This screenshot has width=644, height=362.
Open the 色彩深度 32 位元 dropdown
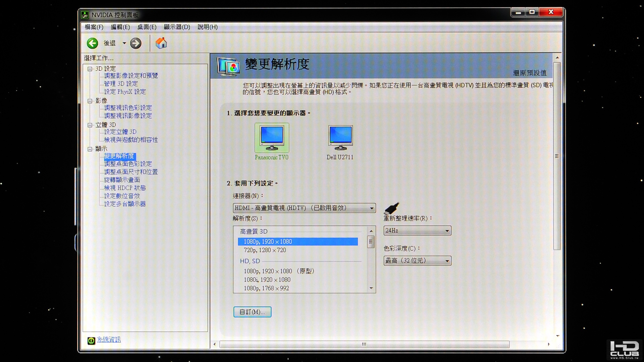coord(417,261)
